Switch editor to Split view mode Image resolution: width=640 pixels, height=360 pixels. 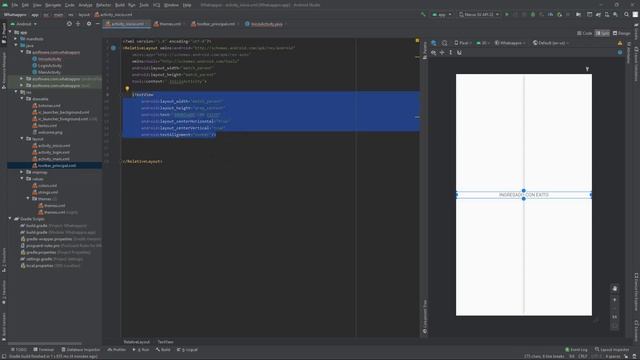click(602, 33)
